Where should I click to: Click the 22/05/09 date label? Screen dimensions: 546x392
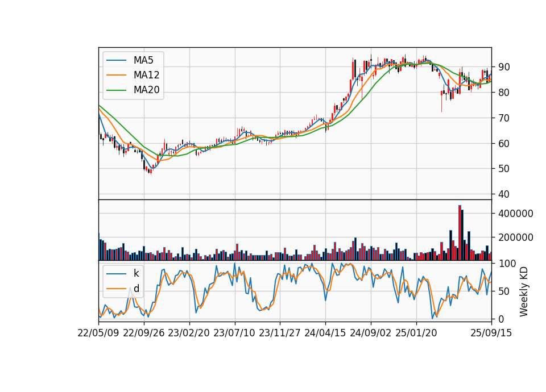click(x=98, y=333)
